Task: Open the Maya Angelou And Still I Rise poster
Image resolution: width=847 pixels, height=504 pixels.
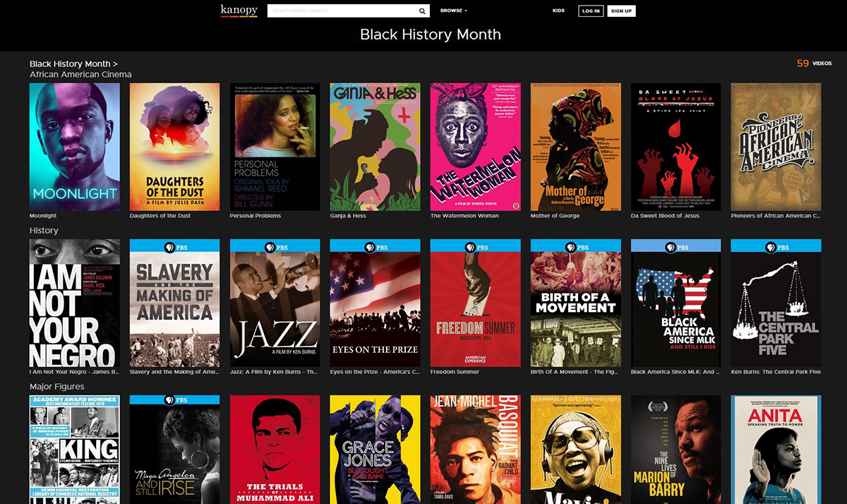Action: click(x=175, y=450)
